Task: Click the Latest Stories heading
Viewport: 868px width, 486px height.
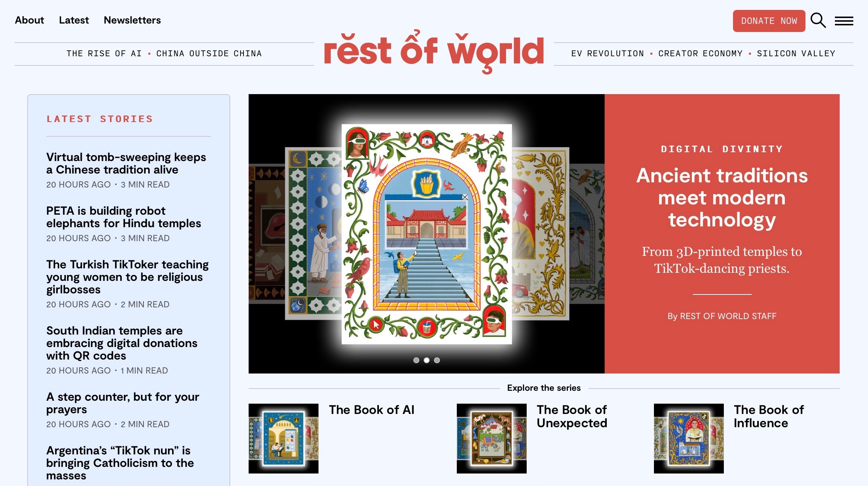Action: click(x=100, y=119)
